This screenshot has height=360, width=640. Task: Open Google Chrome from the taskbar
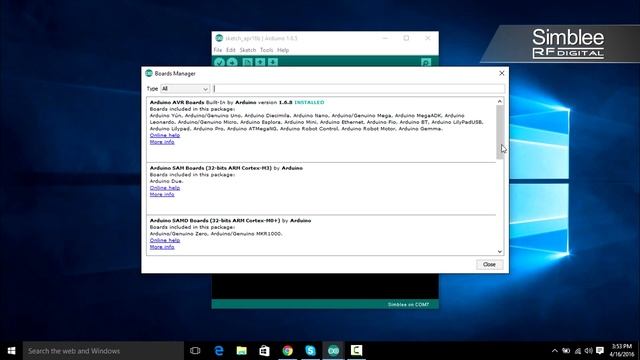pos(287,351)
